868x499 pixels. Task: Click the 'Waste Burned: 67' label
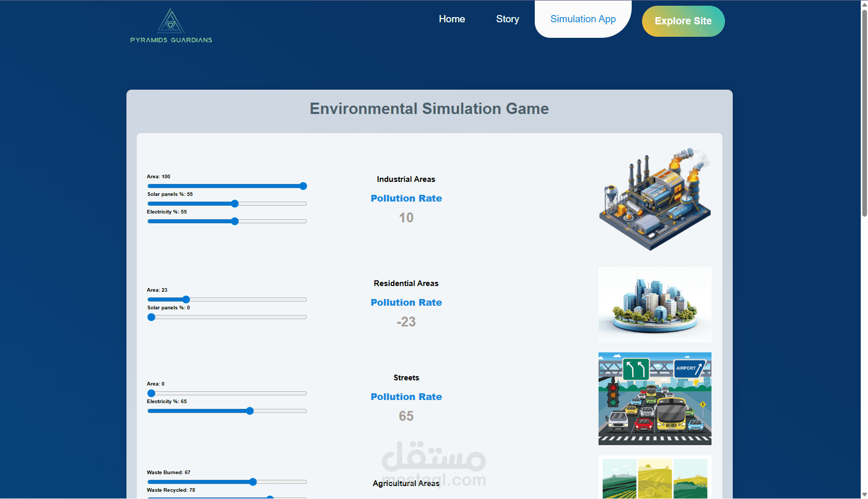(x=168, y=473)
